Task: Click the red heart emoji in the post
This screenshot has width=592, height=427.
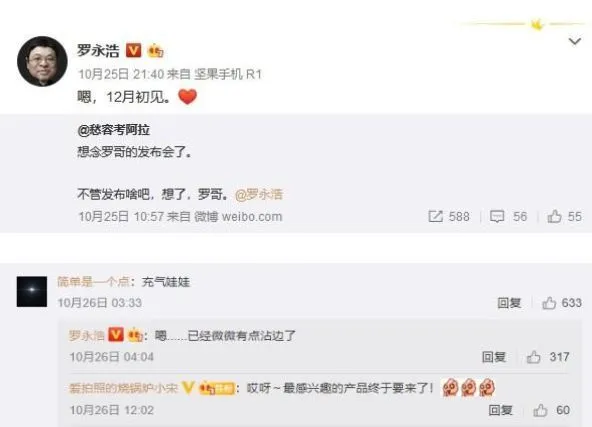Action: pos(188,97)
